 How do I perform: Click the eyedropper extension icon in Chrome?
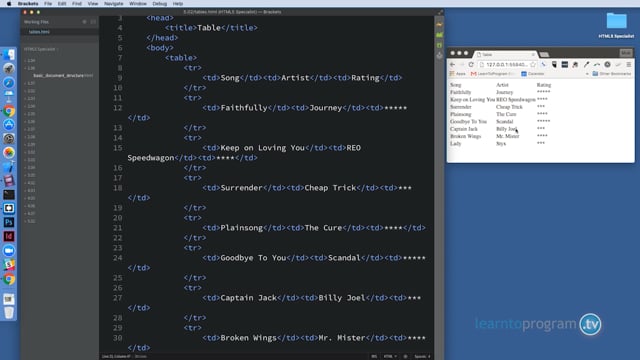[586, 64]
